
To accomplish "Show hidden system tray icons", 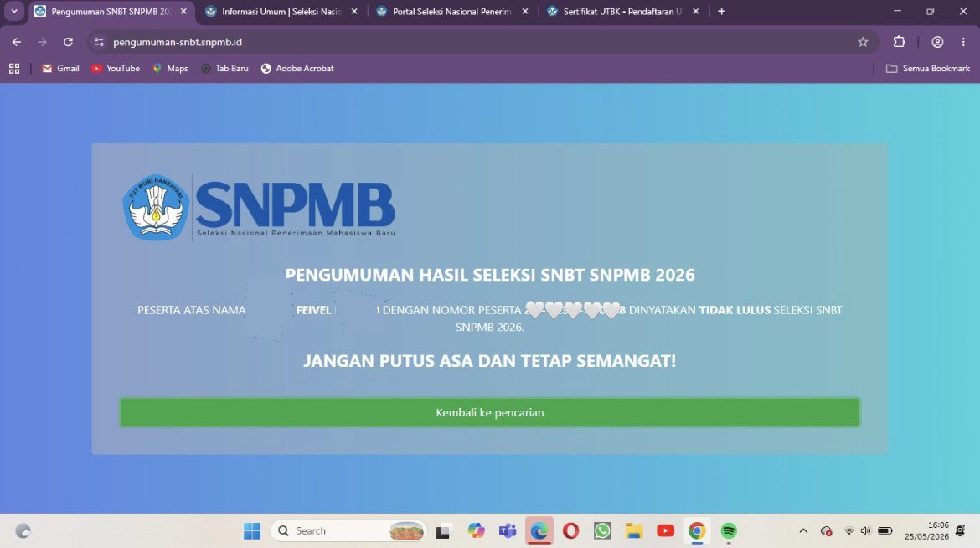I will point(803,531).
